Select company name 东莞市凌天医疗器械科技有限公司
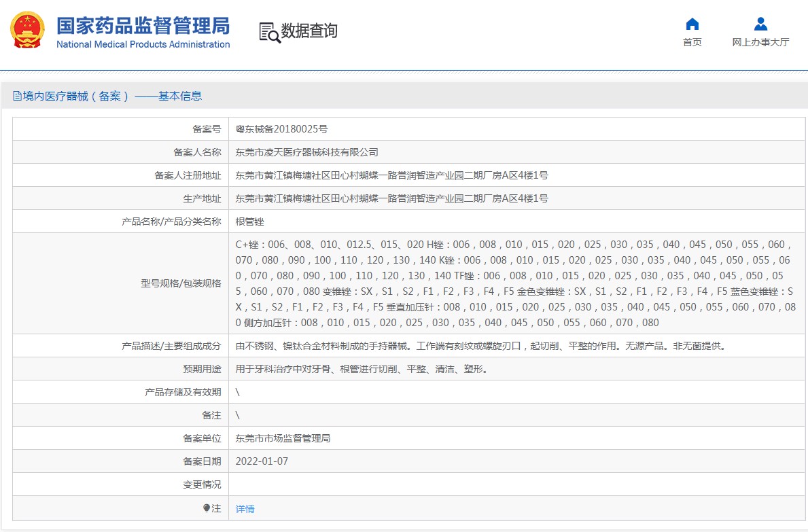Image resolution: width=808 pixels, height=532 pixels. [x=306, y=152]
